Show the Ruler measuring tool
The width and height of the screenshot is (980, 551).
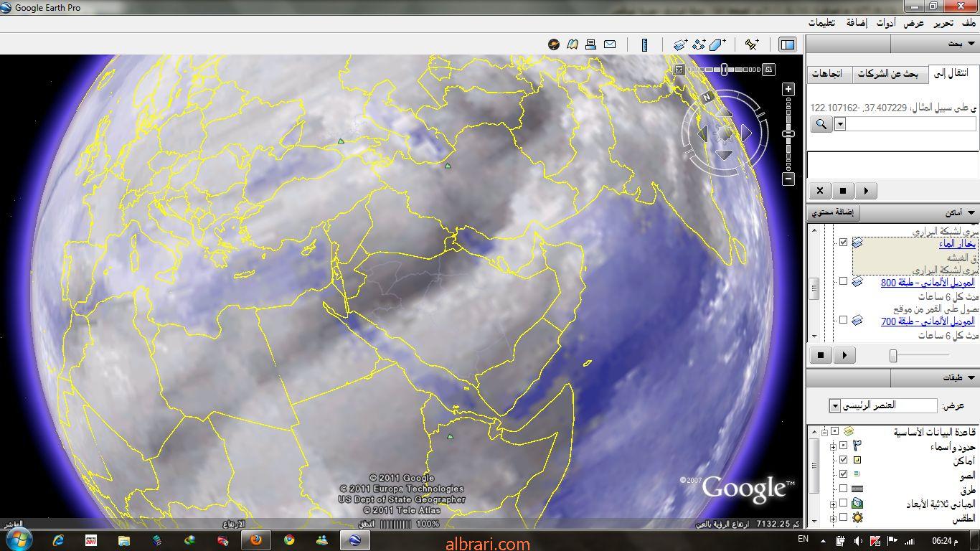[644, 44]
